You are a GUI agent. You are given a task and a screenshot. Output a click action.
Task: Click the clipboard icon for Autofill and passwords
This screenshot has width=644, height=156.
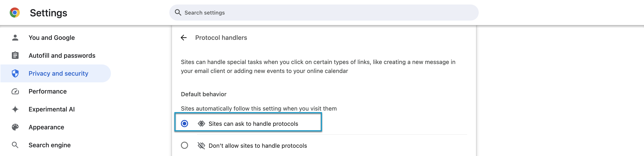[x=15, y=55]
